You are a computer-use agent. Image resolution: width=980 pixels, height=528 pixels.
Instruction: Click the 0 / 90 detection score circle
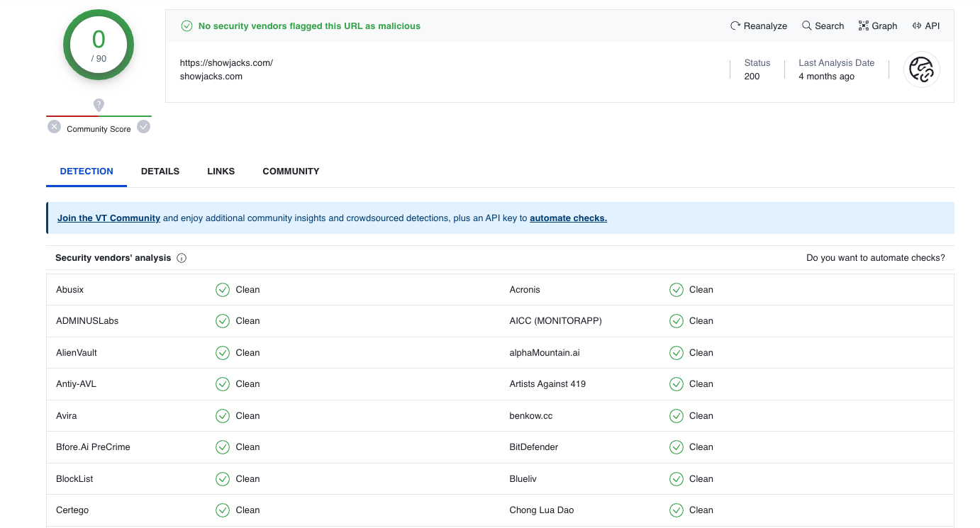pos(99,45)
